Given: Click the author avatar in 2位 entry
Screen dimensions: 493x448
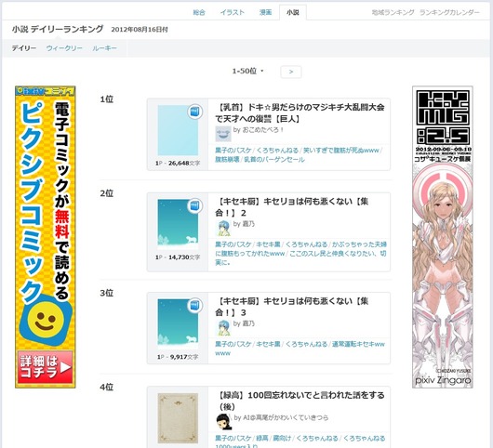Looking at the screenshot, I should (223, 229).
